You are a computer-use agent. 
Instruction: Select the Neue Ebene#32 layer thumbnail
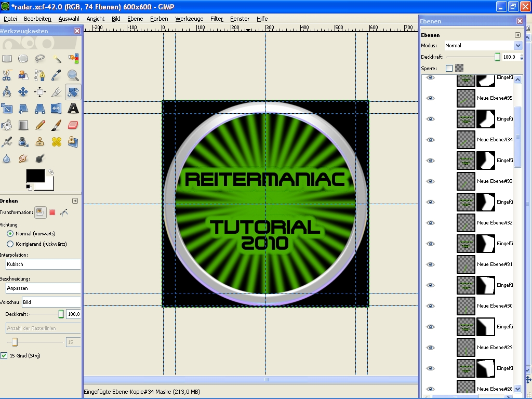[x=465, y=223]
